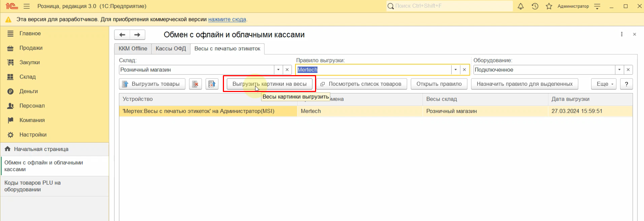Click the reload goods icon next to clear

[x=212, y=84]
